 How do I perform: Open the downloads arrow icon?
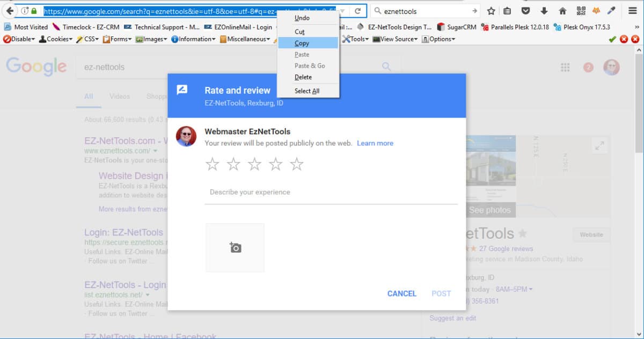click(544, 11)
